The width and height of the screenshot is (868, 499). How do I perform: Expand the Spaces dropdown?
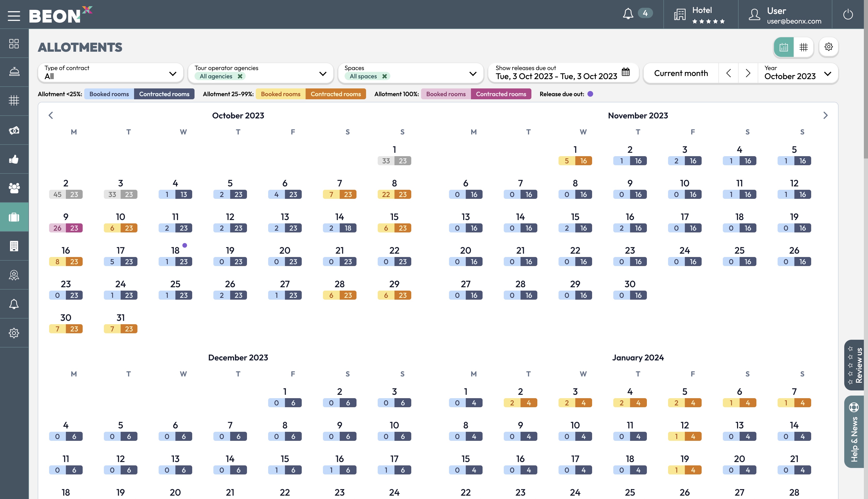410,73
